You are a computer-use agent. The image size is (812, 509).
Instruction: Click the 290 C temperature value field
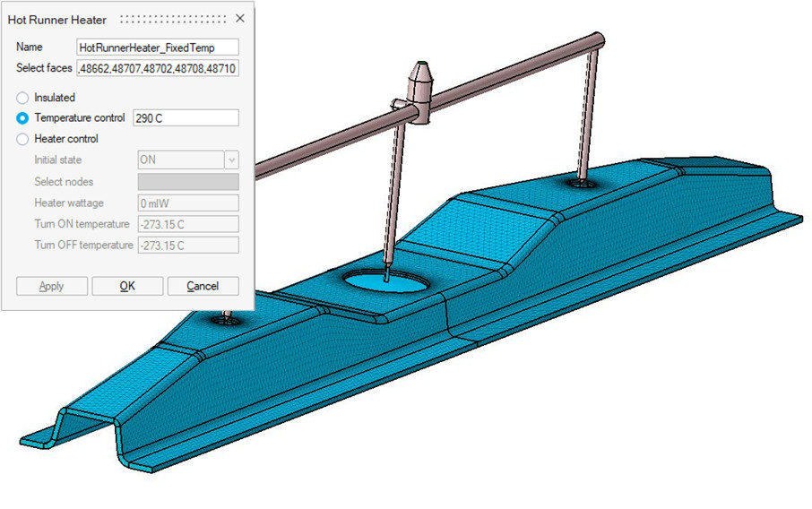(186, 118)
